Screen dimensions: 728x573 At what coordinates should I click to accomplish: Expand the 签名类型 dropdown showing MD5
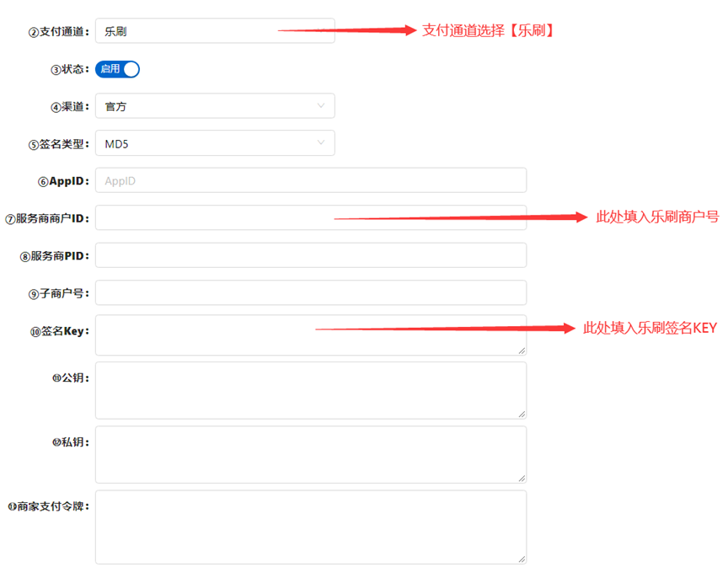click(x=214, y=143)
